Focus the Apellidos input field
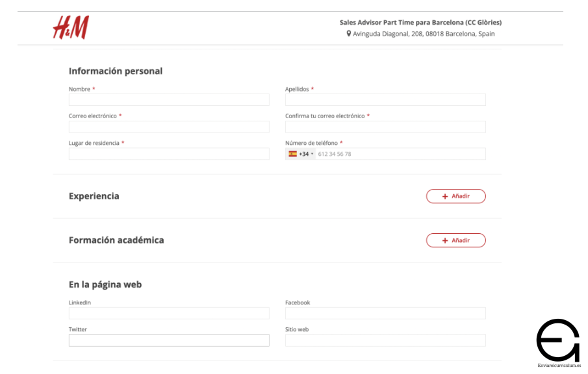The width and height of the screenshot is (588, 374). [385, 100]
